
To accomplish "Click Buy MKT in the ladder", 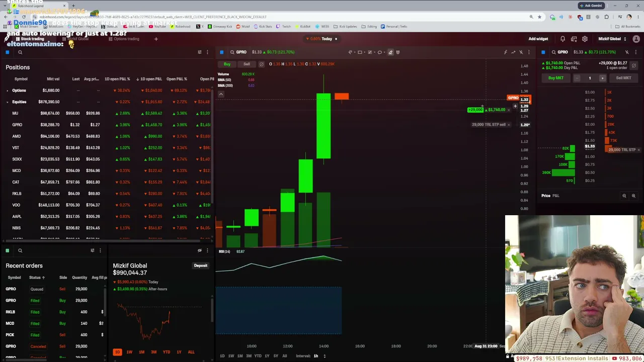I will tap(556, 78).
